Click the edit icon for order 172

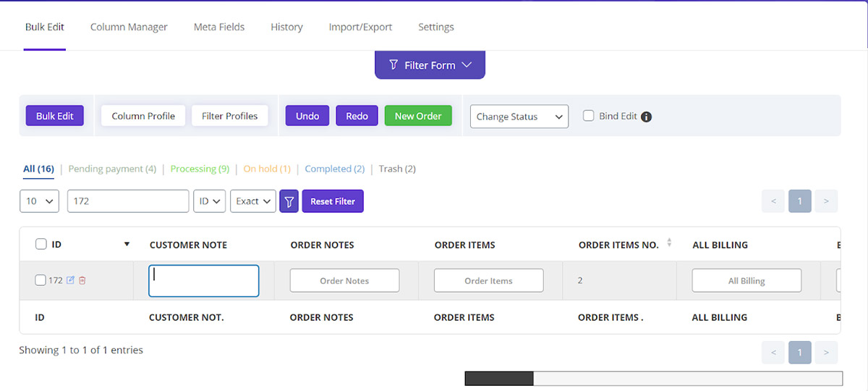point(70,280)
